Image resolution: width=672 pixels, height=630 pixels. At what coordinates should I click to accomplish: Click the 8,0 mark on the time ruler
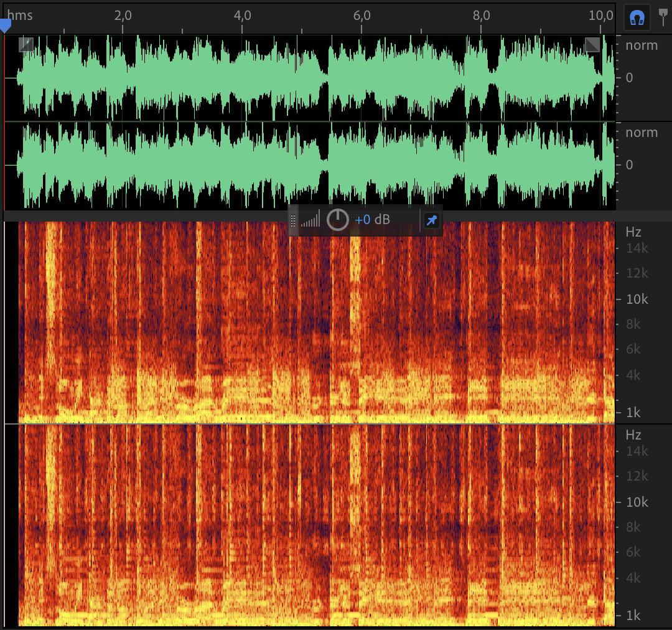[x=481, y=15]
